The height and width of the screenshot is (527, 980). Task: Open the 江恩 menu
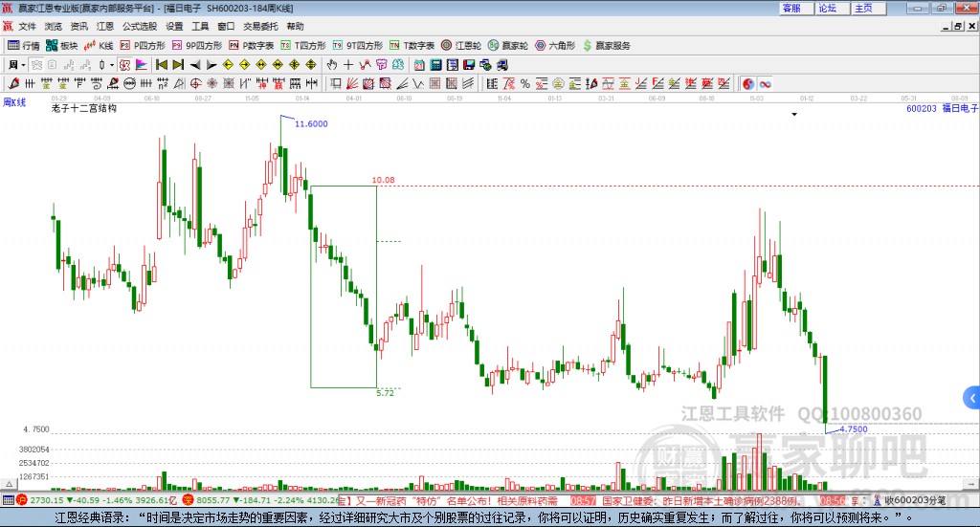105,26
